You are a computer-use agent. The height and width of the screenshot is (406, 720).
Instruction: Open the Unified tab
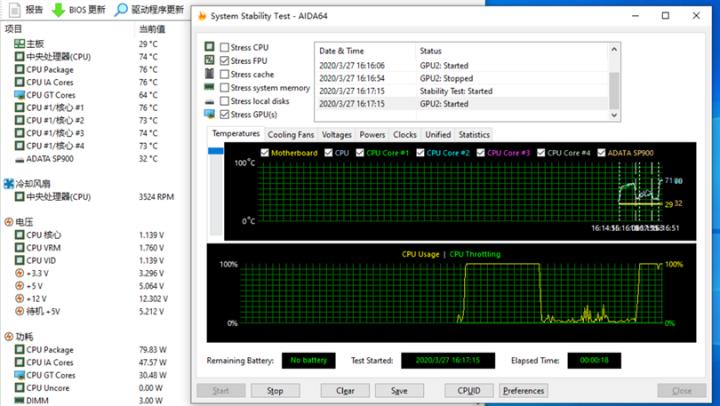pos(438,135)
